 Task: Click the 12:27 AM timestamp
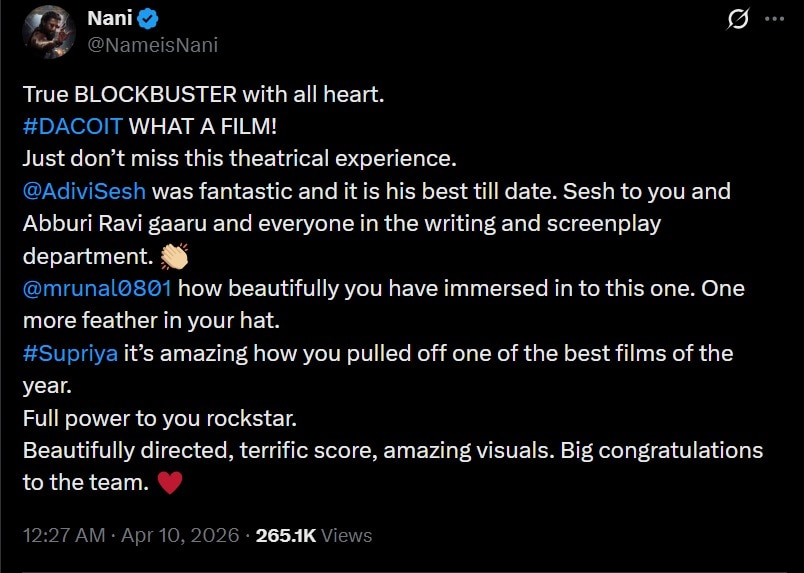63,535
